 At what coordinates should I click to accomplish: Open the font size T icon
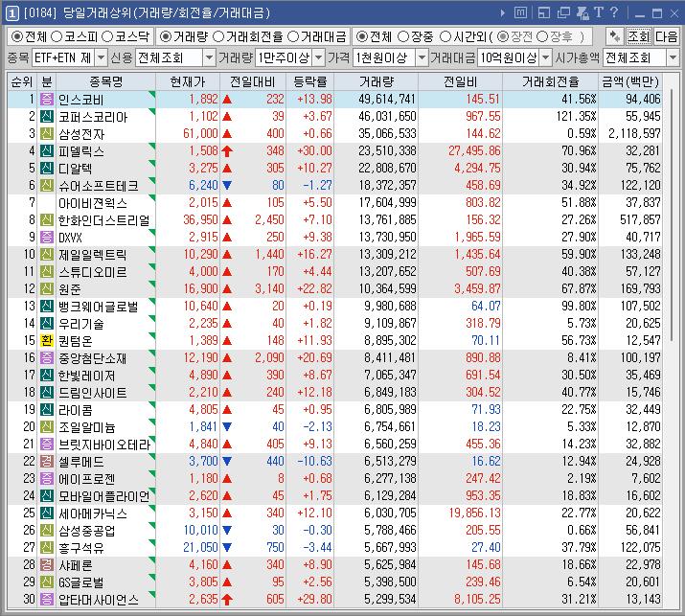tap(599, 12)
